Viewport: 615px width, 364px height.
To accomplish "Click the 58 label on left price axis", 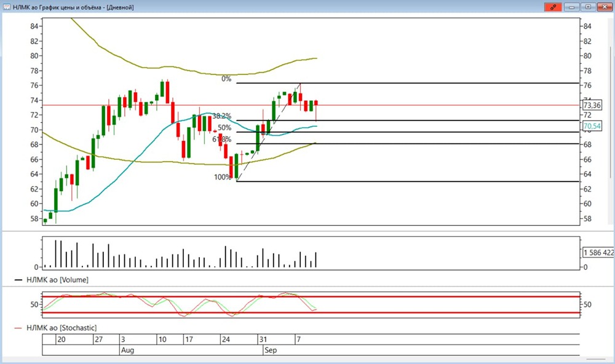I will [x=34, y=219].
